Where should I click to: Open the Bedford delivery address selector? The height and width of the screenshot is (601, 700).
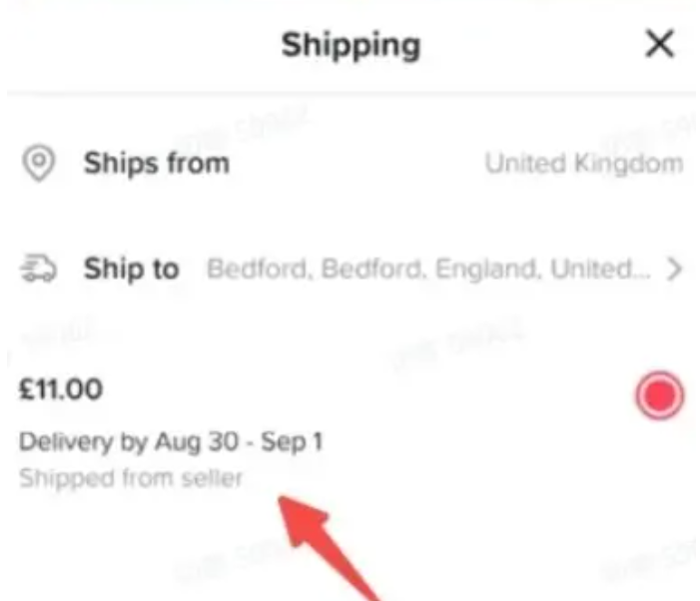[429, 270]
